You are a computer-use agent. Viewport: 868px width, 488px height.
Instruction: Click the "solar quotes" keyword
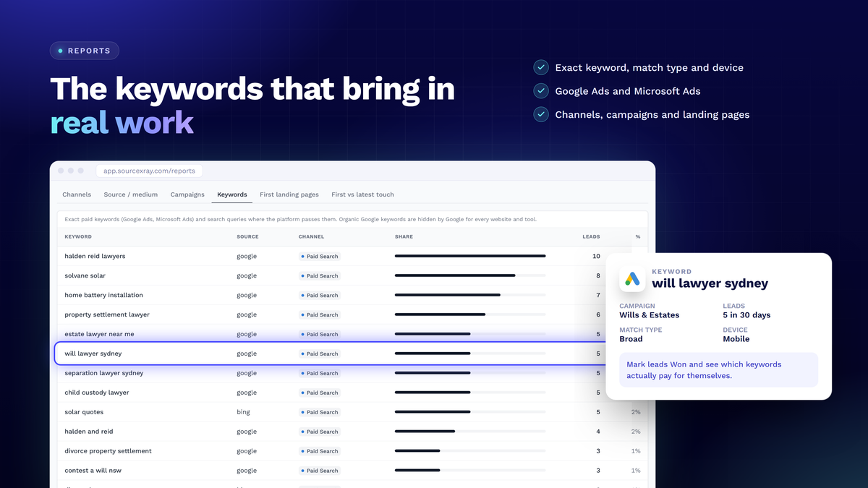(84, 412)
